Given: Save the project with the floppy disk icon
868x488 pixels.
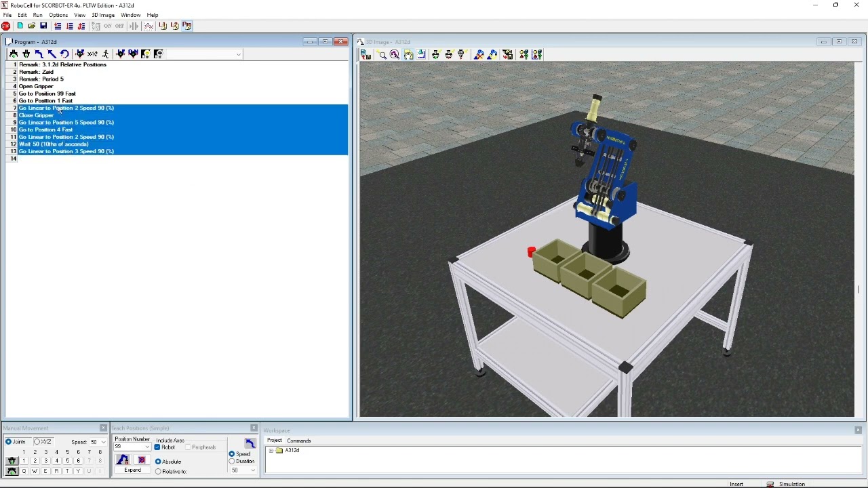Looking at the screenshot, I should coord(43,26).
